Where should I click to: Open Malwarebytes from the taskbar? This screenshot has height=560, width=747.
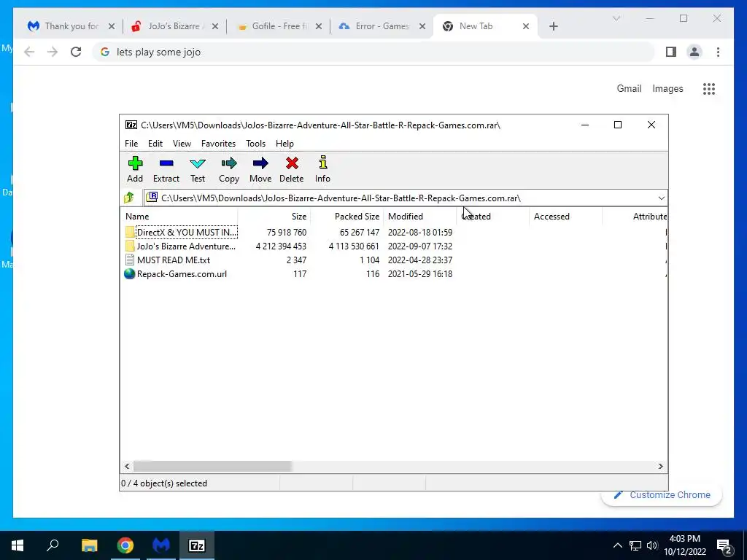(x=161, y=545)
